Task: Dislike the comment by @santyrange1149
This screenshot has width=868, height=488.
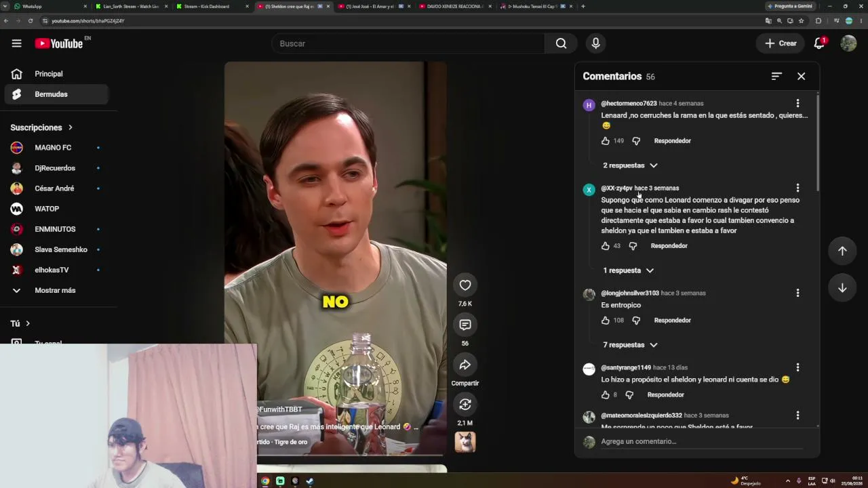Action: [x=629, y=395]
